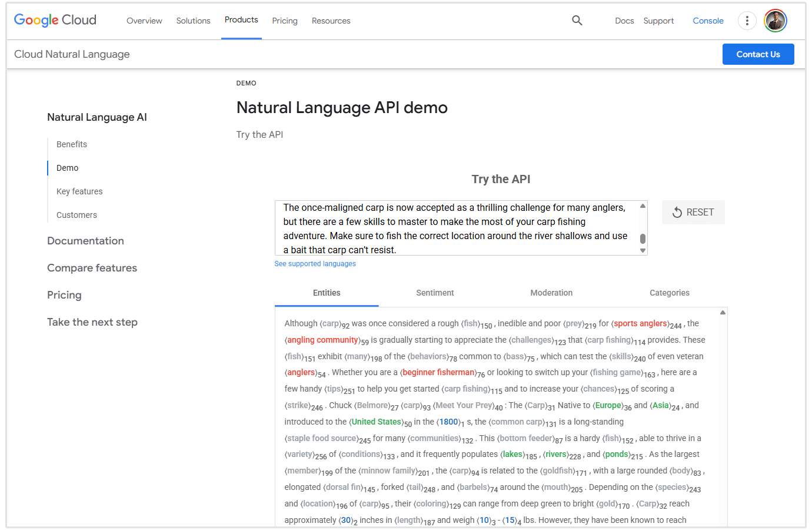Switch to the Sentiment tab
812x530 pixels.
tap(435, 293)
